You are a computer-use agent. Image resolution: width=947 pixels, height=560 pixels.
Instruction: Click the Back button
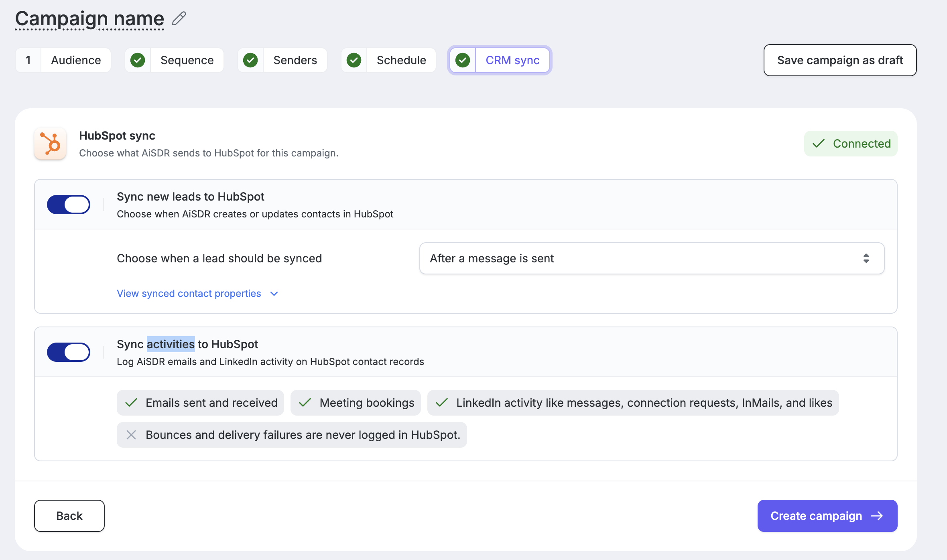[x=69, y=516]
